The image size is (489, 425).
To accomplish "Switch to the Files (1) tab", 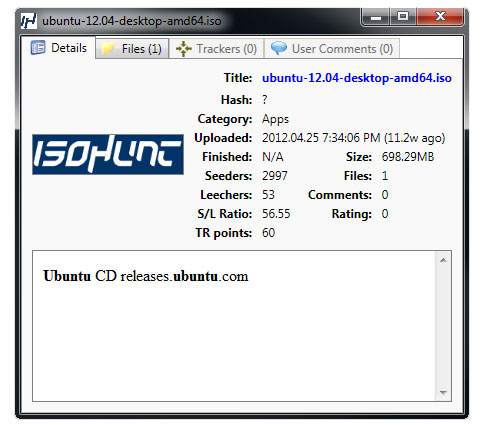I will [132, 49].
